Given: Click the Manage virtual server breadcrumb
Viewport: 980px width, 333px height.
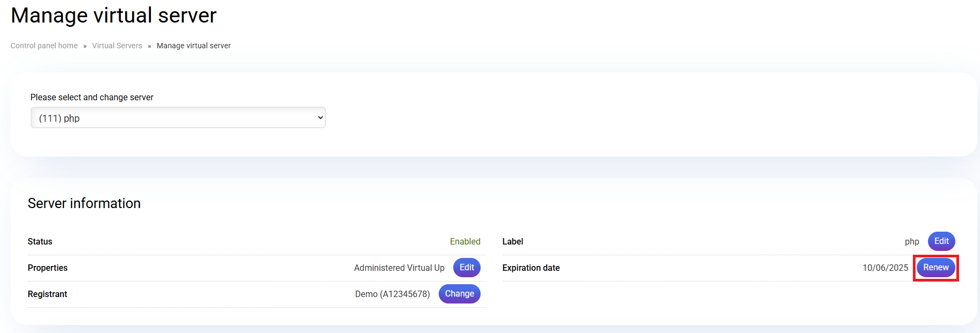Looking at the screenshot, I should tap(193, 46).
